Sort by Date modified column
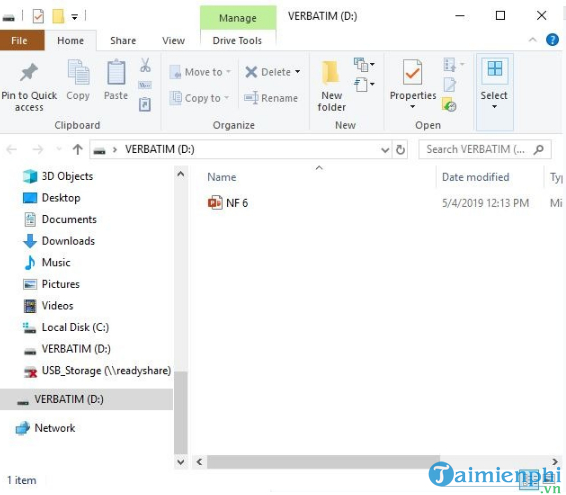This screenshot has width=566, height=495. (x=475, y=177)
